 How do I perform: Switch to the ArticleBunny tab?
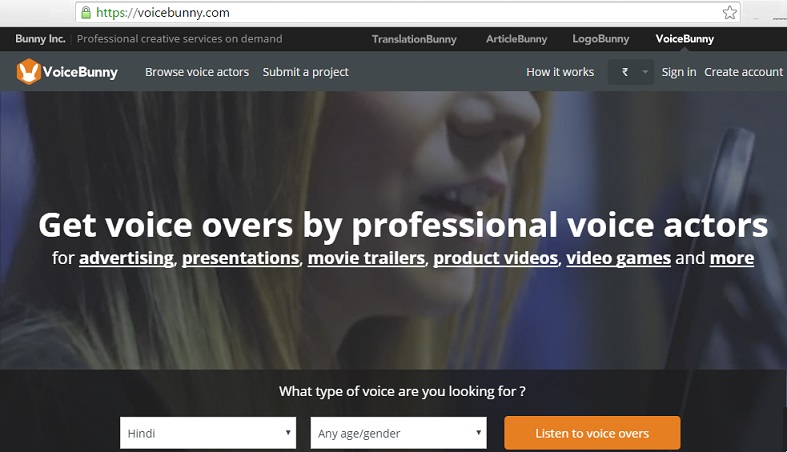[x=516, y=39]
